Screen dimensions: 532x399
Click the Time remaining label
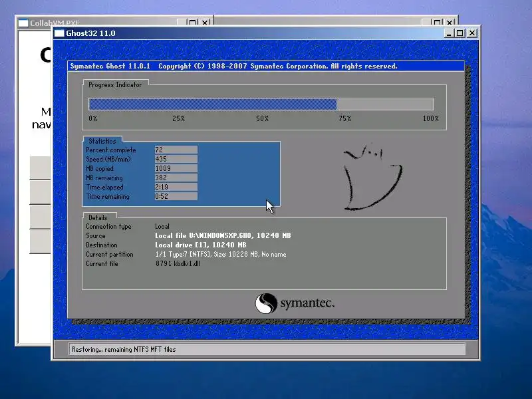pyautogui.click(x=108, y=196)
